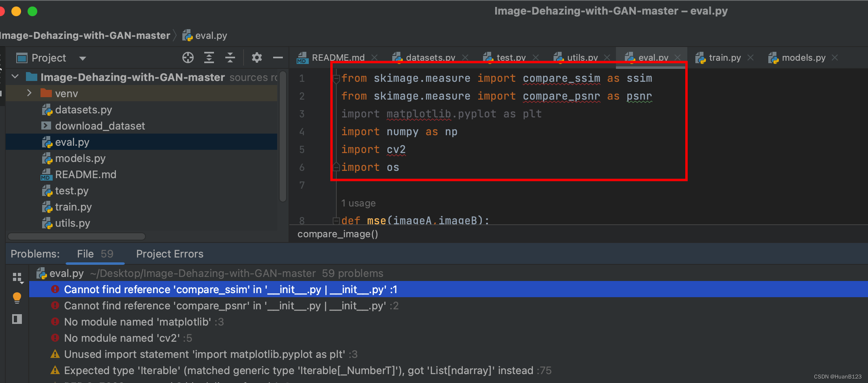Switch to the README.md editor tab

click(x=331, y=57)
